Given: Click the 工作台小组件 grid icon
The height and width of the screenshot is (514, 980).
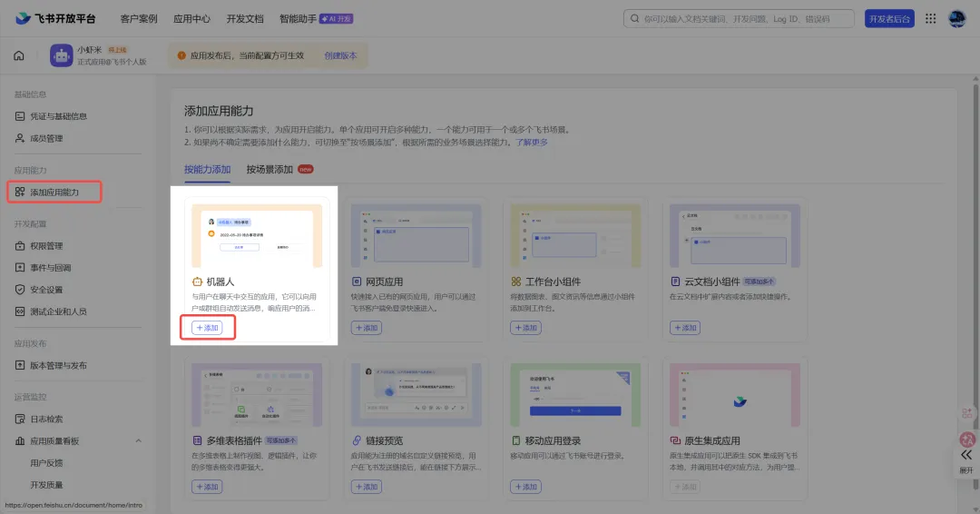Looking at the screenshot, I should 515,282.
